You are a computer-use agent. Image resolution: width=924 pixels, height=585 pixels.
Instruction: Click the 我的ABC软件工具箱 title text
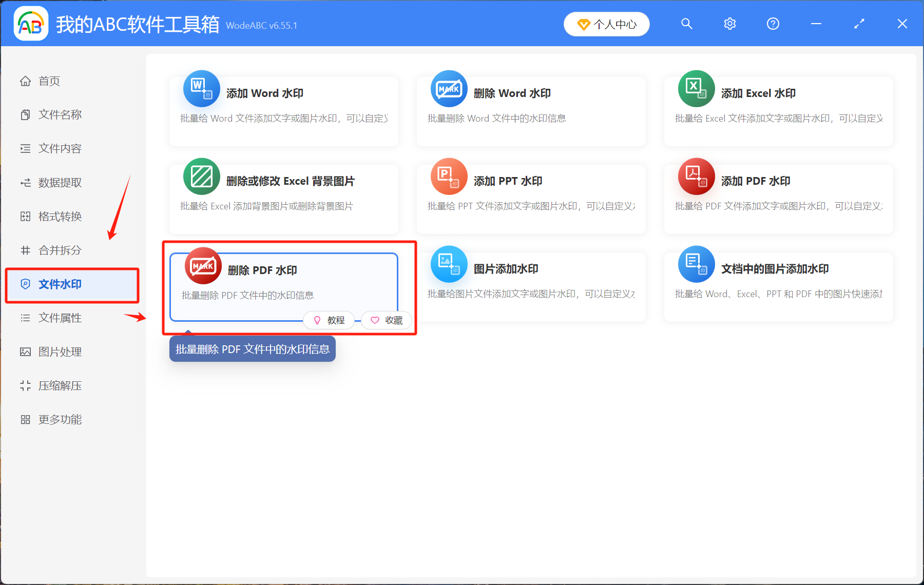click(138, 24)
